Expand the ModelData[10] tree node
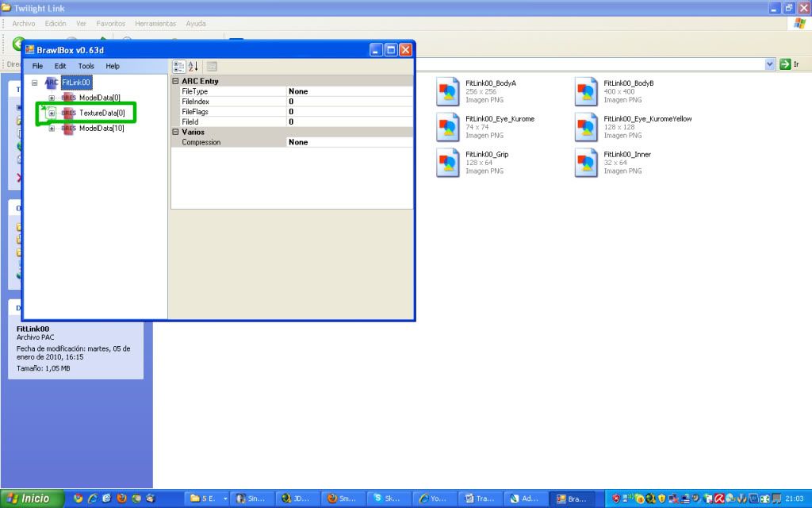812x508 pixels. (52, 129)
